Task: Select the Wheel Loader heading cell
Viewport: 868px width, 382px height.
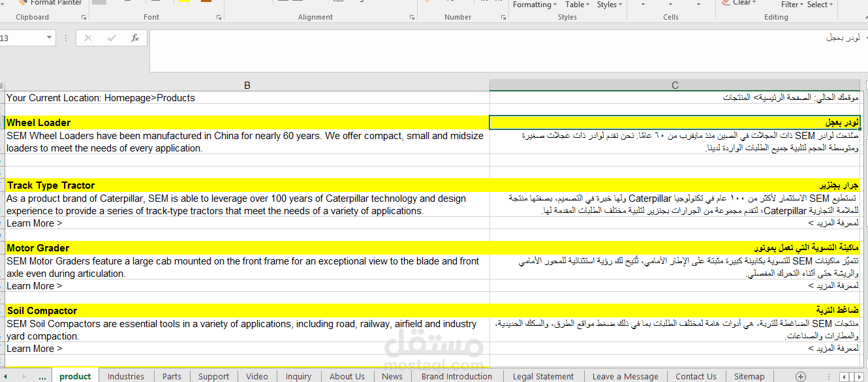Action: (x=247, y=122)
